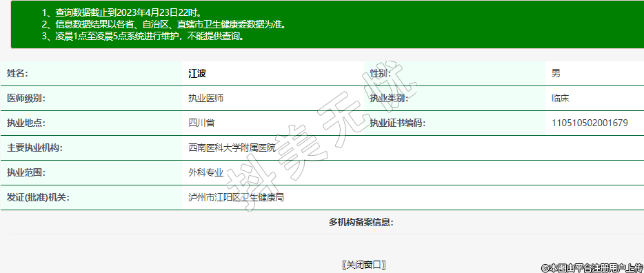
Task: Click the 外科专业 value
Action: pos(205,173)
